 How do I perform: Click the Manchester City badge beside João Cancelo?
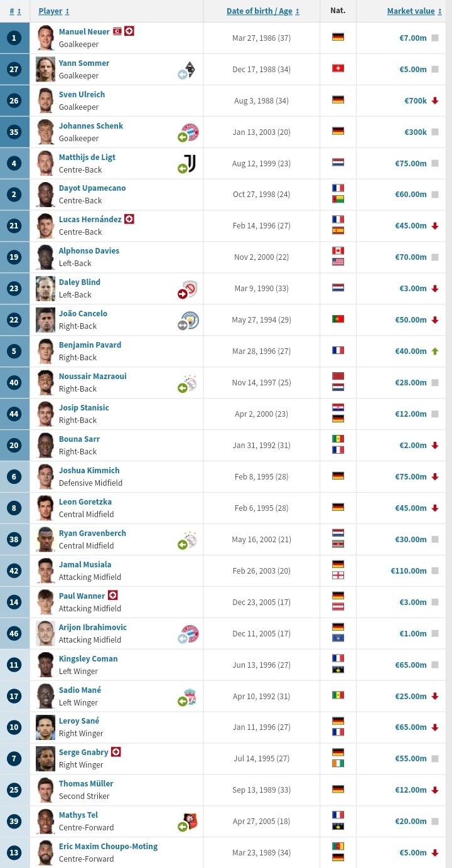coord(190,320)
